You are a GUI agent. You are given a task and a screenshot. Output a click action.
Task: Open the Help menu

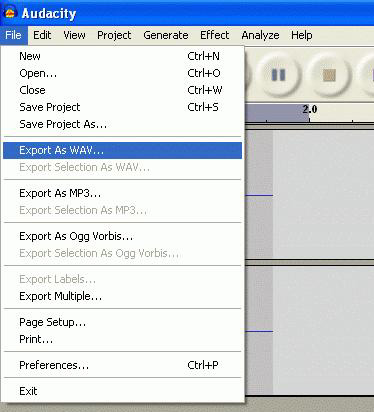coord(302,35)
